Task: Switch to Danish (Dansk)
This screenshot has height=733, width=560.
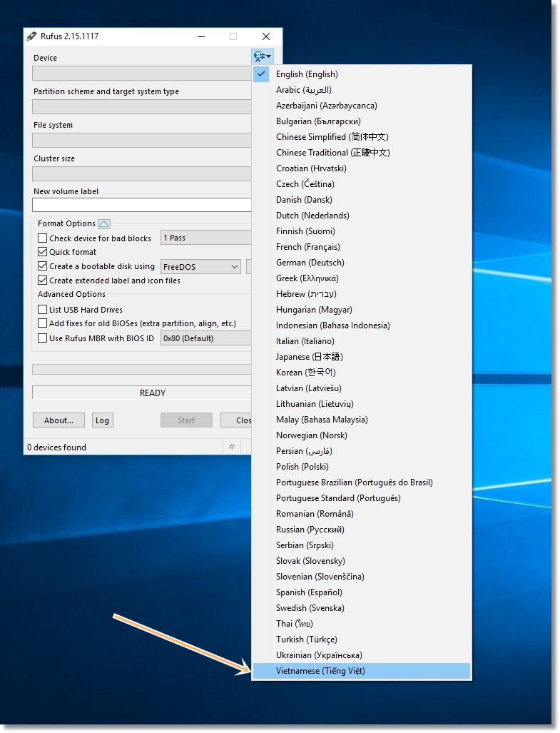Action: (x=362, y=200)
